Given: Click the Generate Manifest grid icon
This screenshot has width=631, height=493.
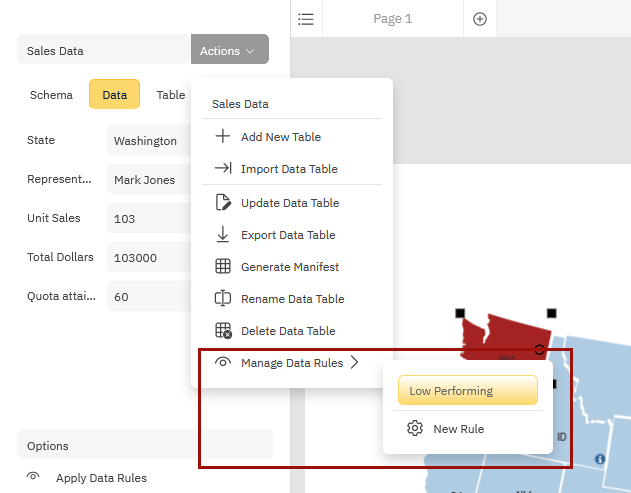Looking at the screenshot, I should [x=223, y=267].
